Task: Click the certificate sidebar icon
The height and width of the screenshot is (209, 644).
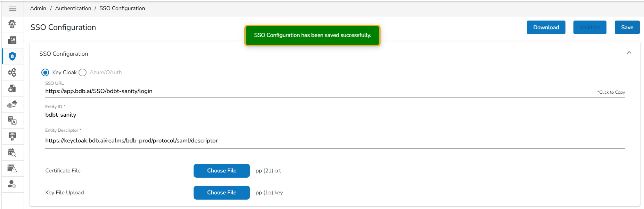Action: (x=12, y=136)
